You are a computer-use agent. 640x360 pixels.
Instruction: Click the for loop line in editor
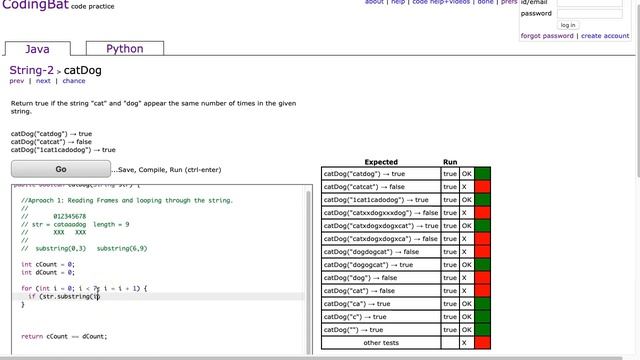(x=84, y=288)
